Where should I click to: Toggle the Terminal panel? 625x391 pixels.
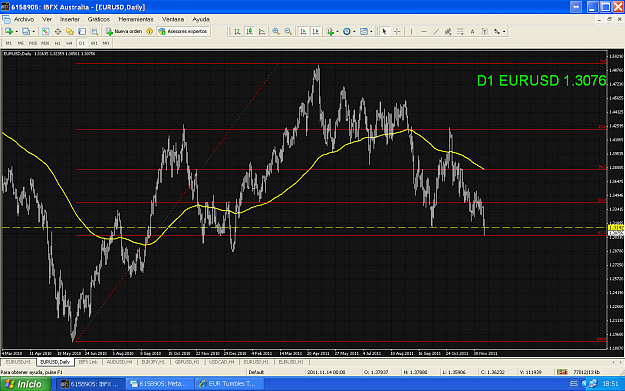click(82, 31)
